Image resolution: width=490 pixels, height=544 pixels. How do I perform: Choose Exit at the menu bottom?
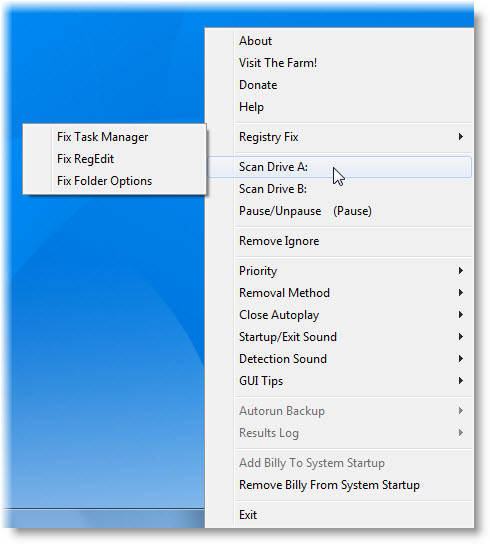[339, 515]
